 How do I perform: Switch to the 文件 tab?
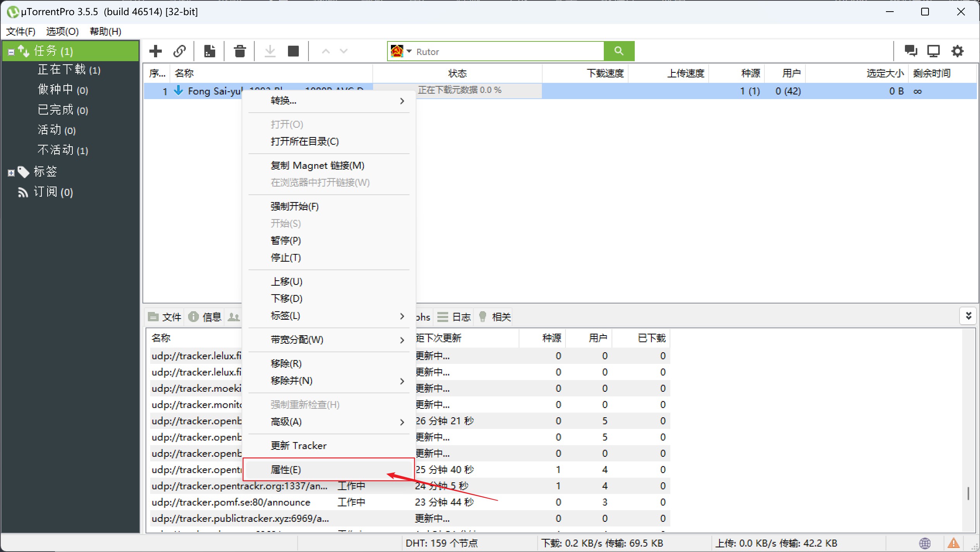(x=165, y=317)
